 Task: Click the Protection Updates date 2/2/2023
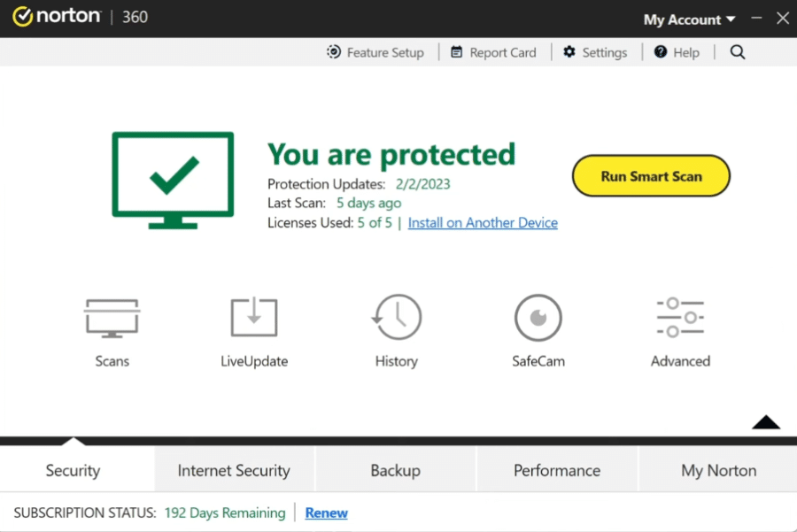[x=423, y=184]
